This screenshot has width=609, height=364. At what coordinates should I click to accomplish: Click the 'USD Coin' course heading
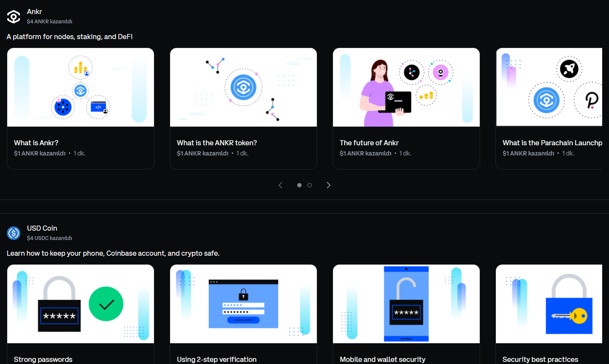click(x=42, y=228)
